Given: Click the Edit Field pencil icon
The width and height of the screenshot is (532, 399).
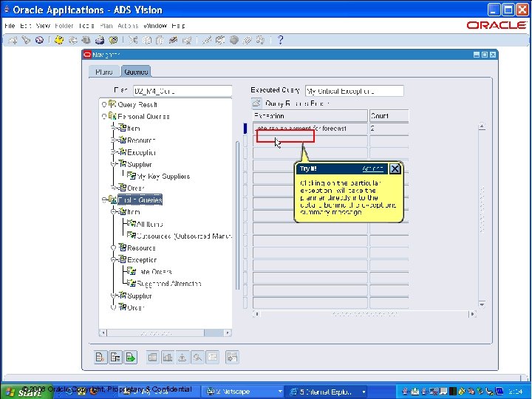Looking at the screenshot, I should (206, 40).
